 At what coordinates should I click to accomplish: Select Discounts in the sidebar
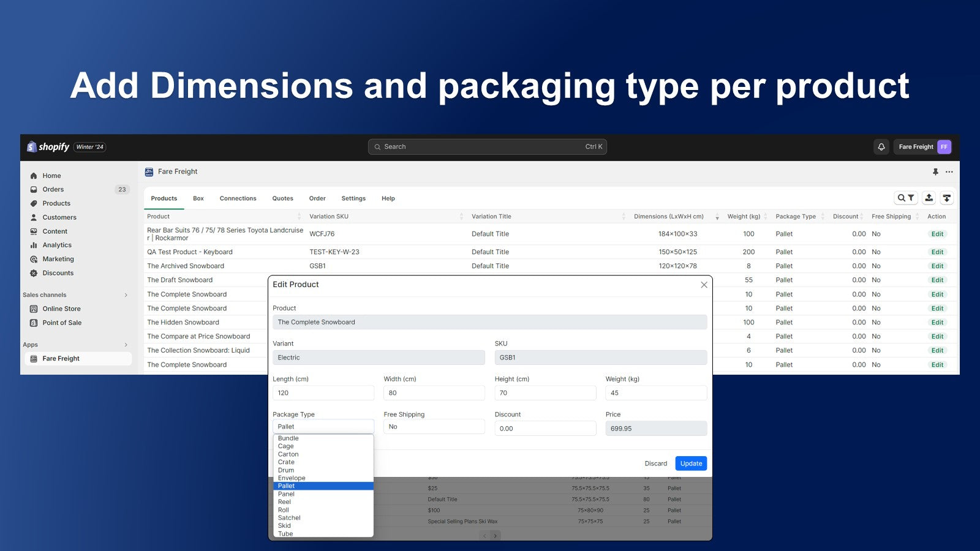pyautogui.click(x=58, y=272)
